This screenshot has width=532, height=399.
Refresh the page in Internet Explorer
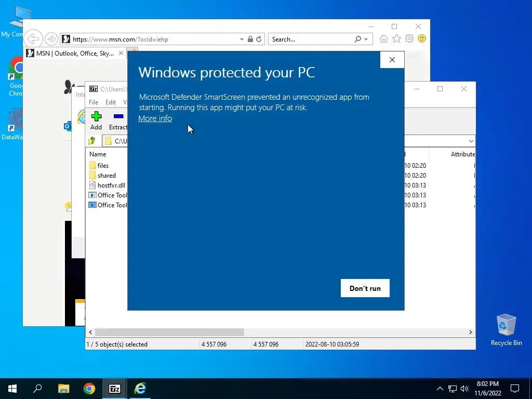coord(259,39)
